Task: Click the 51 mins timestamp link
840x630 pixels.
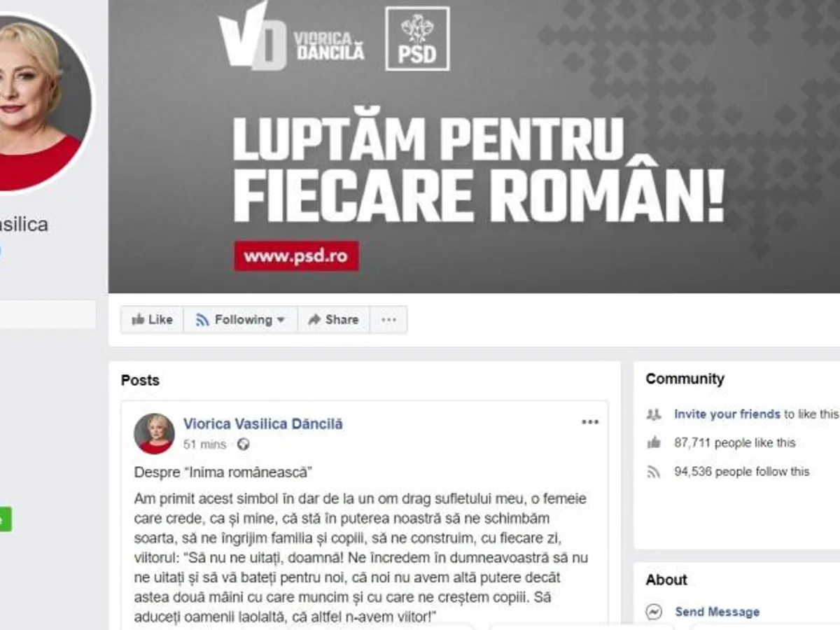Action: coord(205,444)
